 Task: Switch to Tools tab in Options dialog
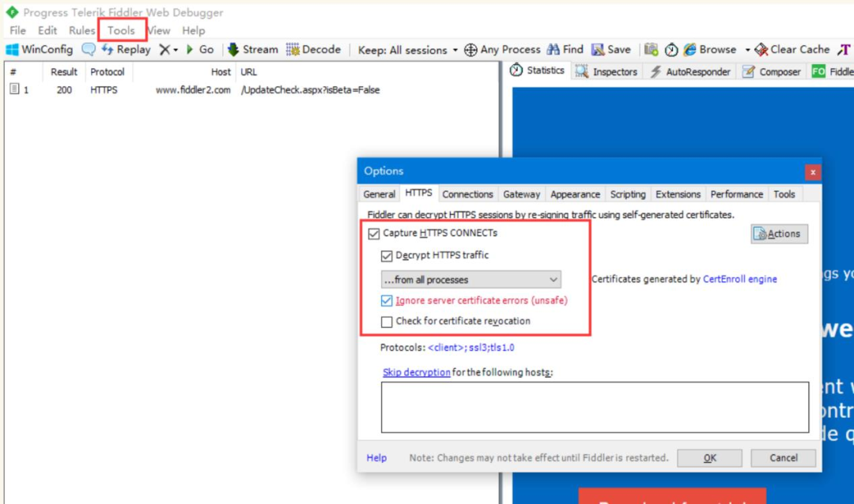point(784,194)
